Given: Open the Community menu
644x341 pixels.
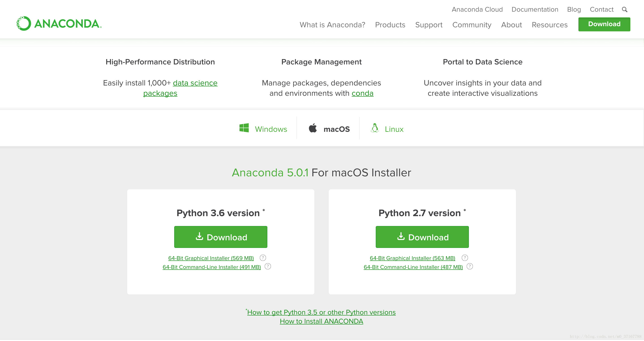Looking at the screenshot, I should click(x=472, y=25).
